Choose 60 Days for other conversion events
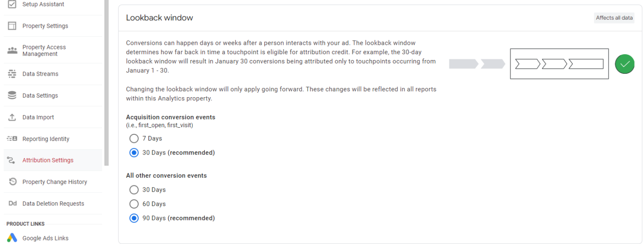Image resolution: width=644 pixels, height=244 pixels. tap(134, 204)
